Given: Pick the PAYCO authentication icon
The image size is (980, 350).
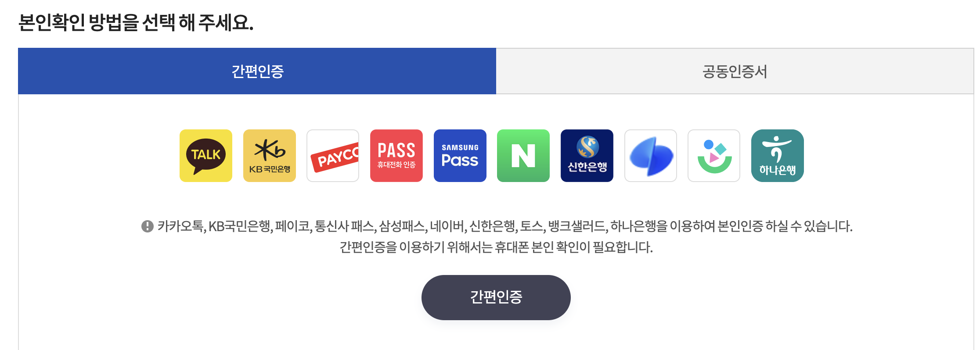Looking at the screenshot, I should coord(333,156).
